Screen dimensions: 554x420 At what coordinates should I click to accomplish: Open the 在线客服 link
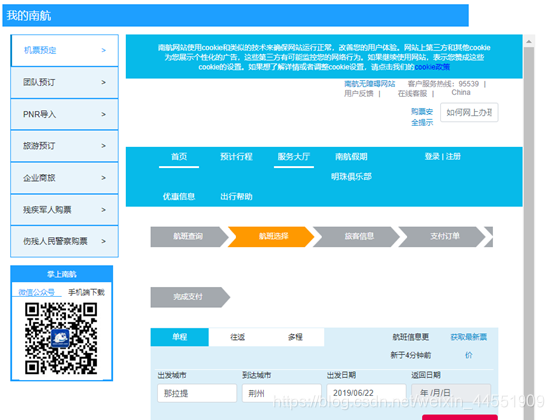tap(412, 93)
